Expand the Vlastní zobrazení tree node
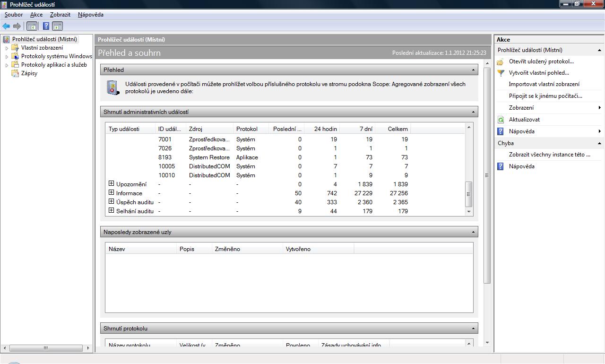Viewport: 605px width, 364px height. 7,48
